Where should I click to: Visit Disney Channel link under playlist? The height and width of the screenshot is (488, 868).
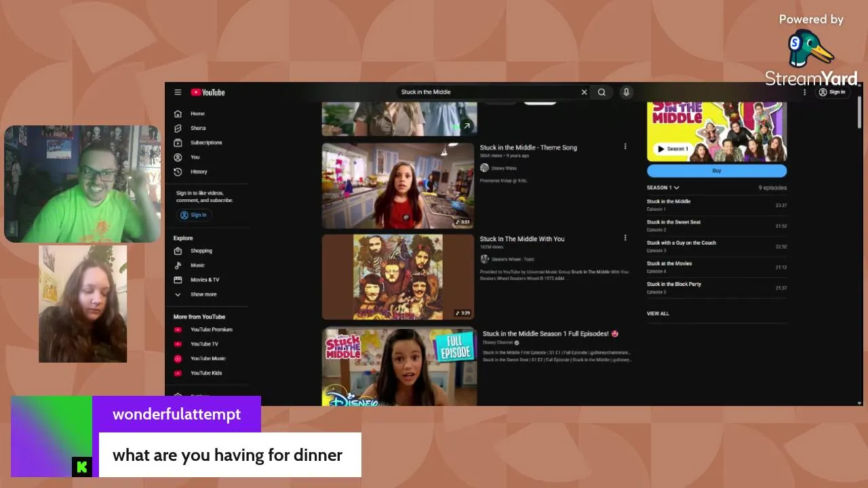click(x=498, y=343)
